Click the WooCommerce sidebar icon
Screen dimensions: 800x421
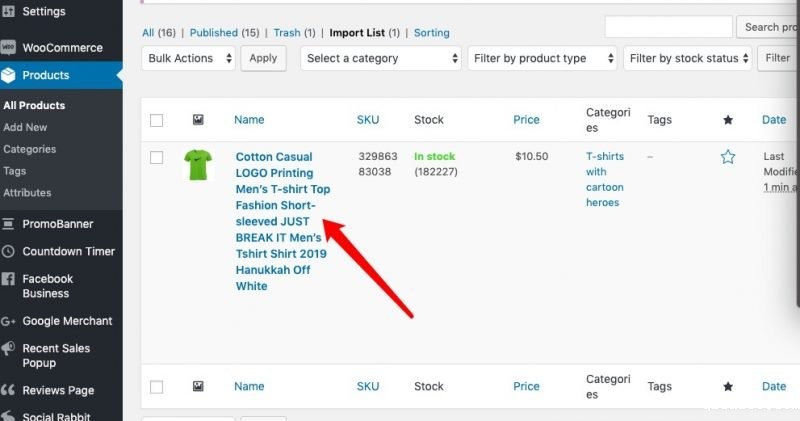tap(9, 47)
